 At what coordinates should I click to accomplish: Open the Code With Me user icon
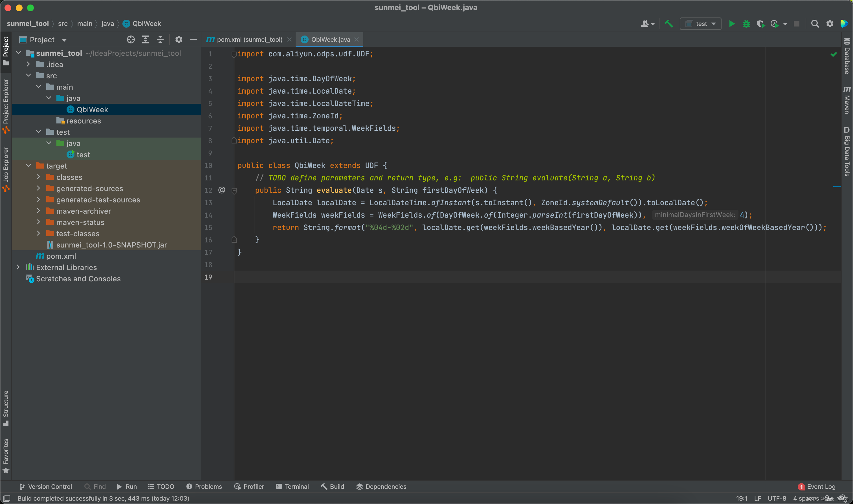click(x=647, y=24)
